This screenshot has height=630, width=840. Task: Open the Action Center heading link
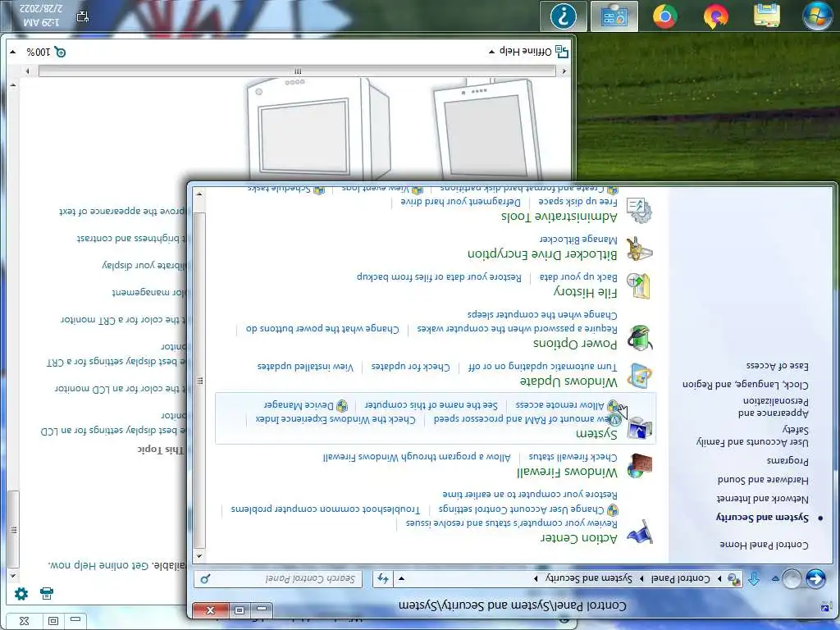(x=578, y=537)
